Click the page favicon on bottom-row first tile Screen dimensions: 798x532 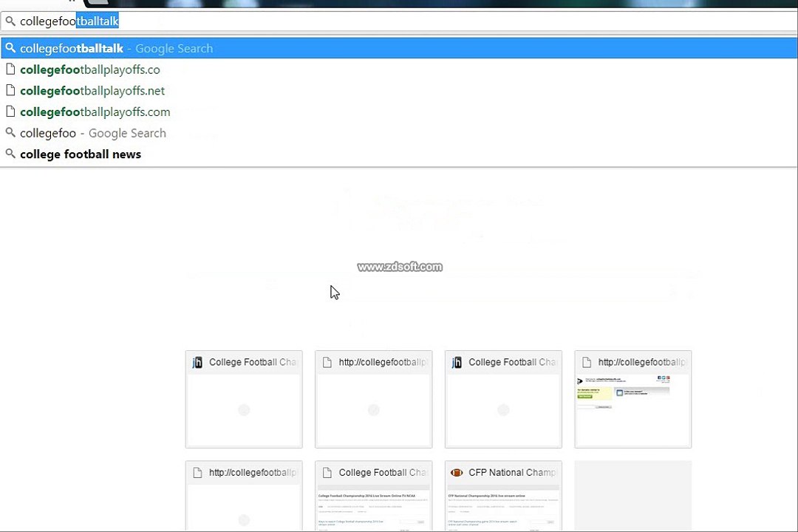pos(197,472)
